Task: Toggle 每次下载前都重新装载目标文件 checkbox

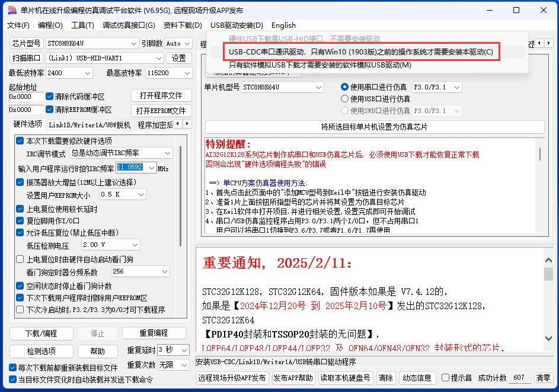Action: pyautogui.click(x=13, y=368)
